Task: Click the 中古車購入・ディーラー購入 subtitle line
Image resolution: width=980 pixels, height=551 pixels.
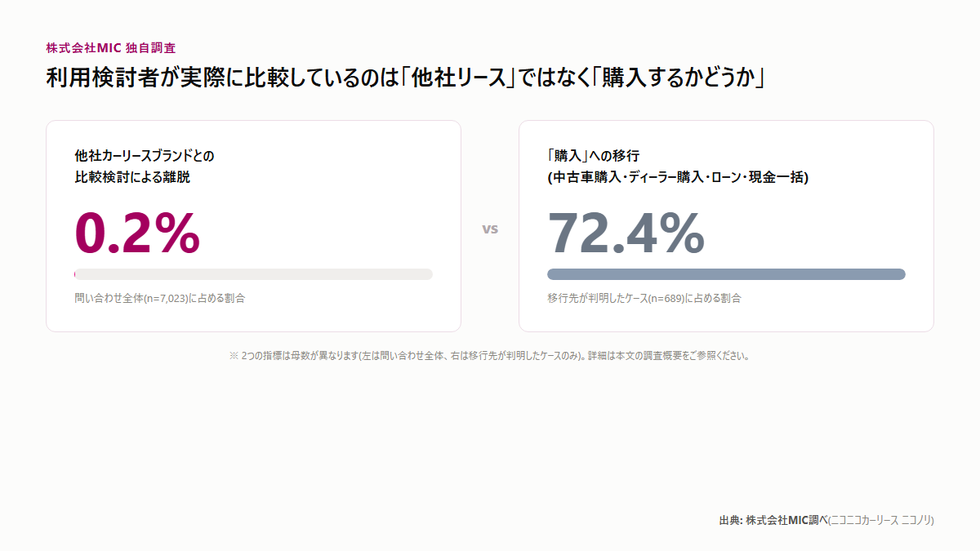Action: tap(678, 176)
